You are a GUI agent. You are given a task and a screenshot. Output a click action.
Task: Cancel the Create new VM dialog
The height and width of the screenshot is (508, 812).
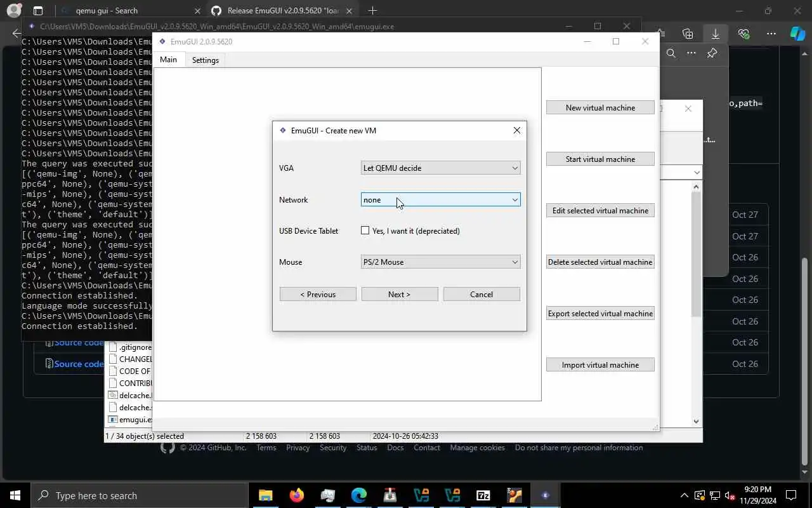pos(481,294)
